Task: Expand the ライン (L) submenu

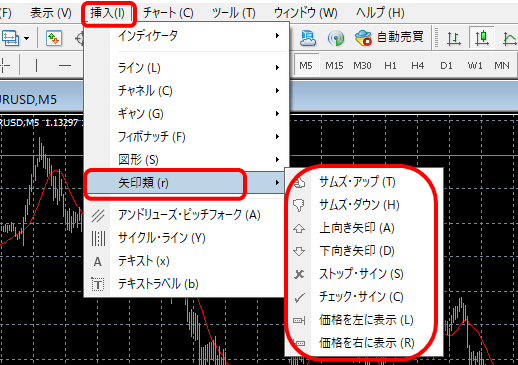Action: [186, 68]
